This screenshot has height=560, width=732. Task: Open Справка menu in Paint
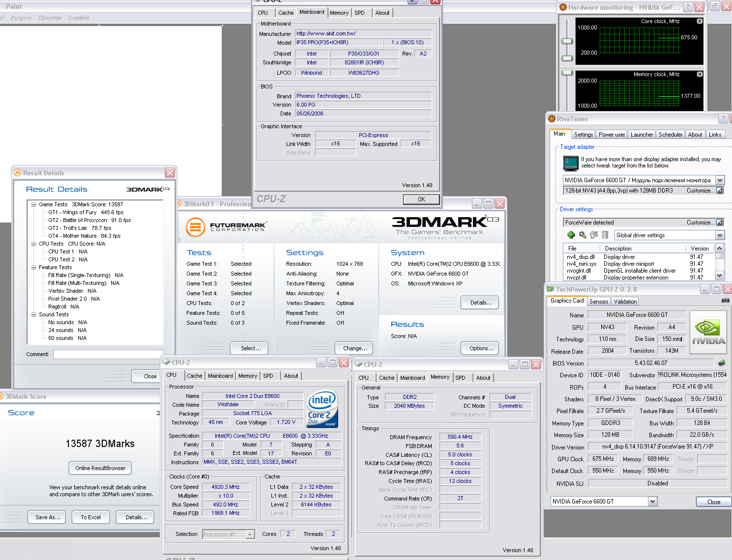(79, 18)
